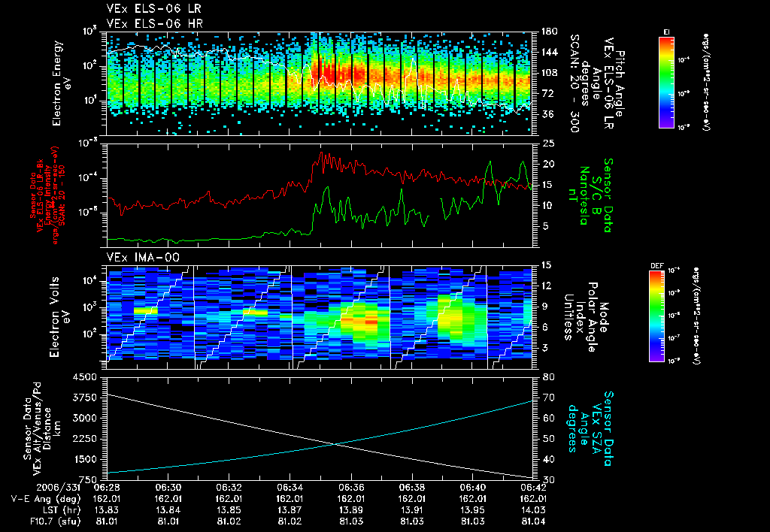Click the 108 pitch angle tick label
770x532 pixels.
pos(550,73)
